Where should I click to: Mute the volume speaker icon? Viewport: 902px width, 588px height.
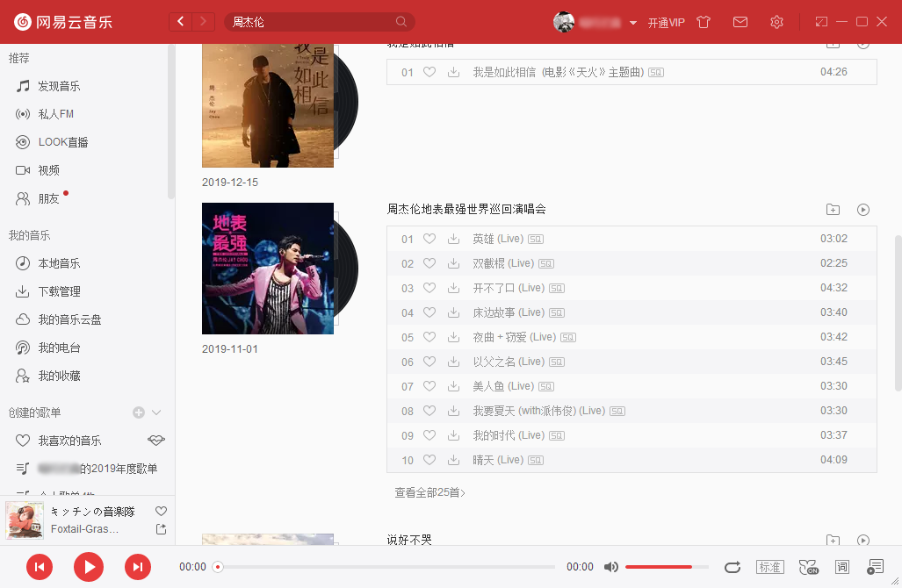point(611,567)
